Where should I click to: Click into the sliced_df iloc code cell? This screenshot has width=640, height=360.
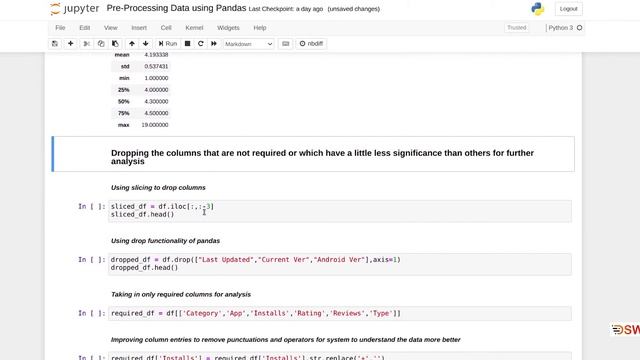point(340,211)
